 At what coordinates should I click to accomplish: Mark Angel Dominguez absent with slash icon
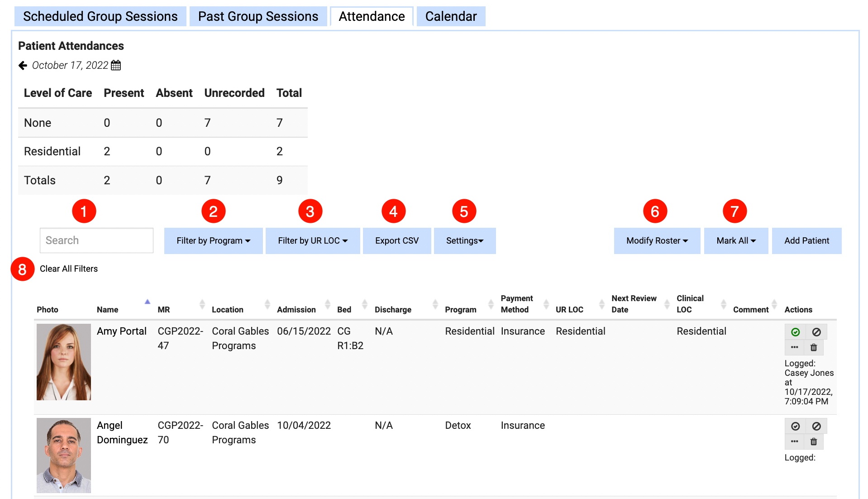[816, 426]
